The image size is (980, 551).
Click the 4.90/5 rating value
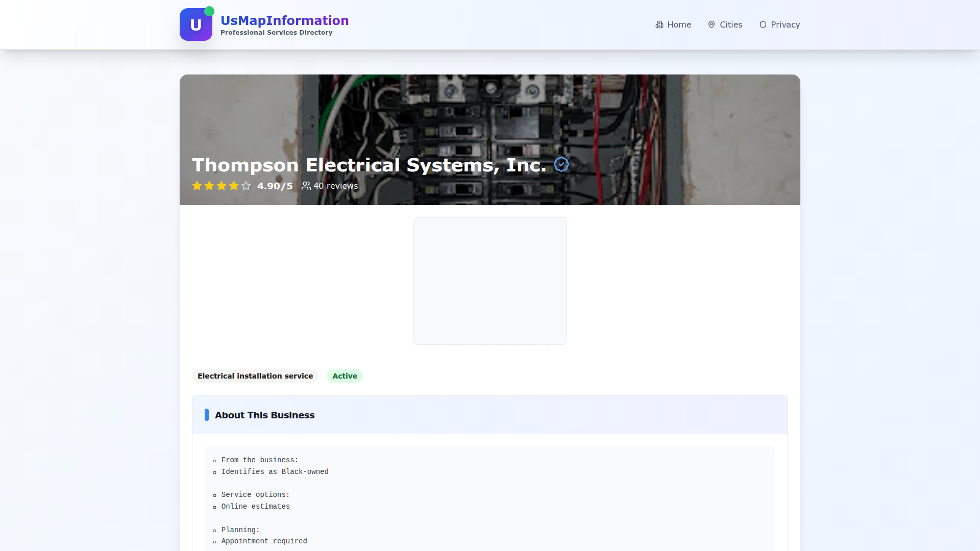275,186
